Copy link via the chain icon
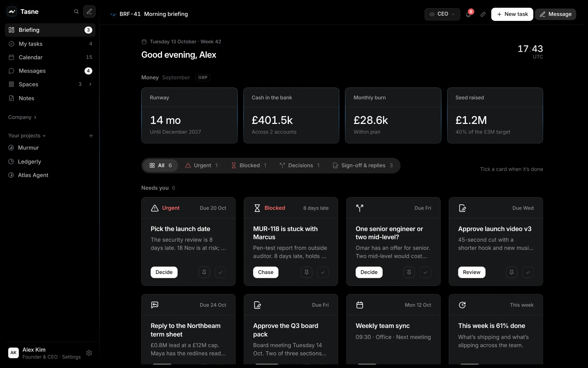This screenshot has width=588, height=368. coord(483,14)
